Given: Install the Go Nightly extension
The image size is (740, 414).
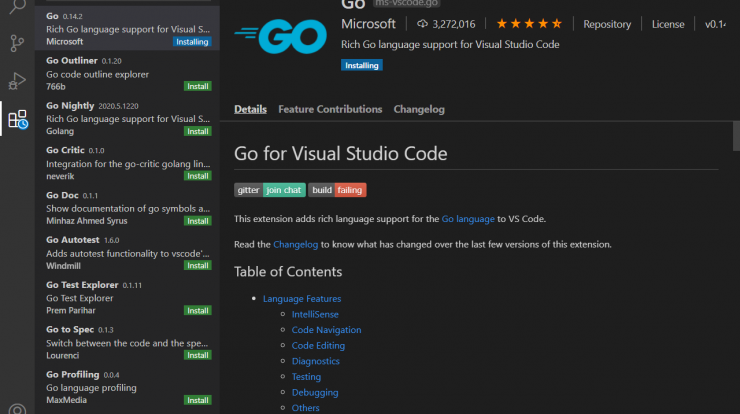Looking at the screenshot, I should [198, 131].
